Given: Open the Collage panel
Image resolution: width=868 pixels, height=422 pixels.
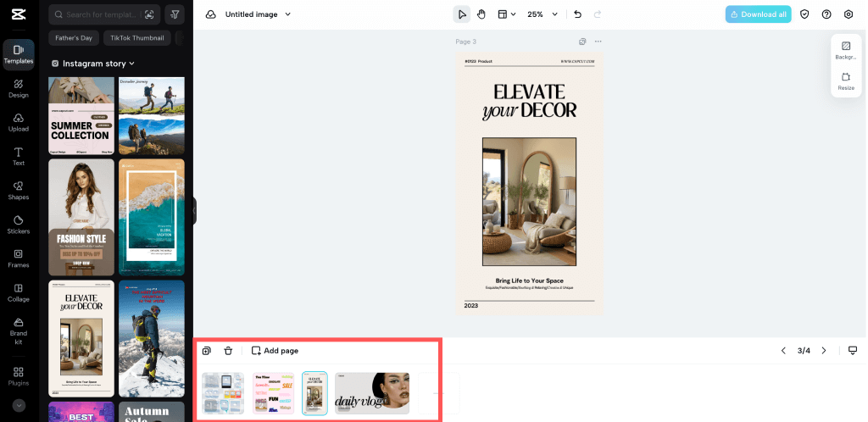Looking at the screenshot, I should 19,292.
